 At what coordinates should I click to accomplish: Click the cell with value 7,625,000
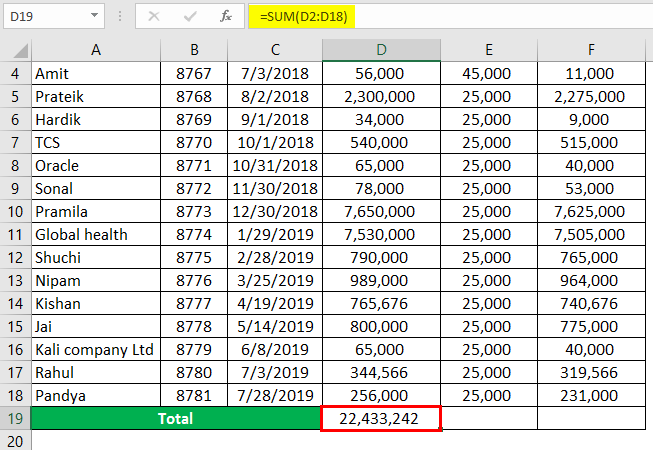point(591,211)
